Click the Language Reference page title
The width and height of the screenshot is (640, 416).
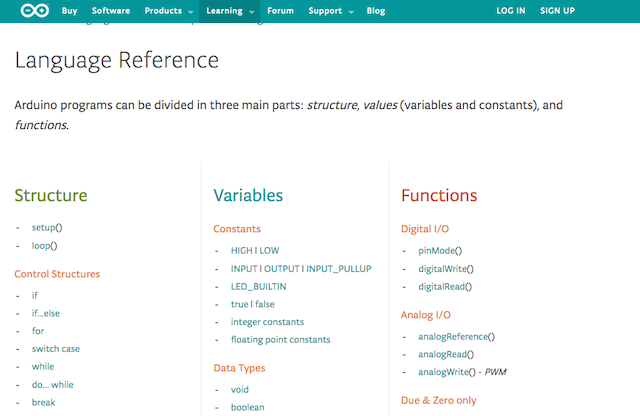[117, 60]
